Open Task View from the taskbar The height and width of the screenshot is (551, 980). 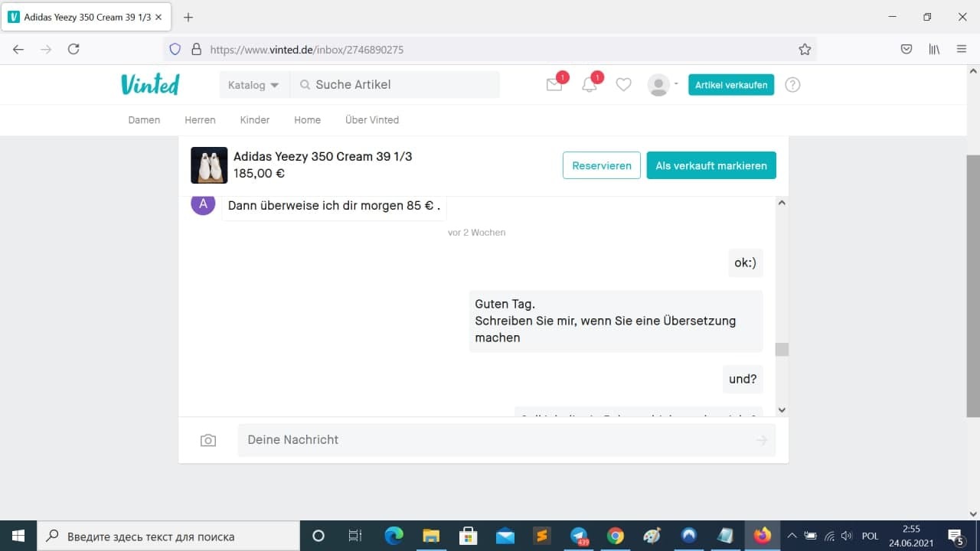(355, 536)
